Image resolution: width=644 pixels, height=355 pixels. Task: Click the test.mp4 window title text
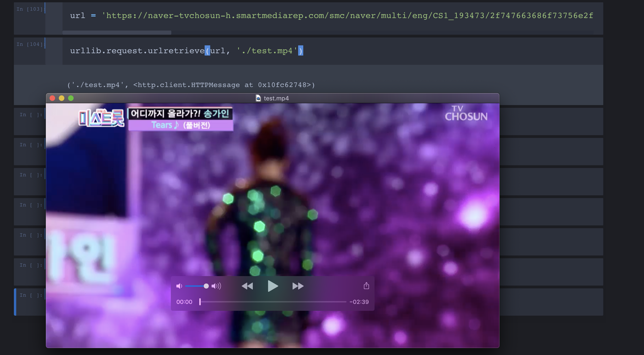(276, 98)
